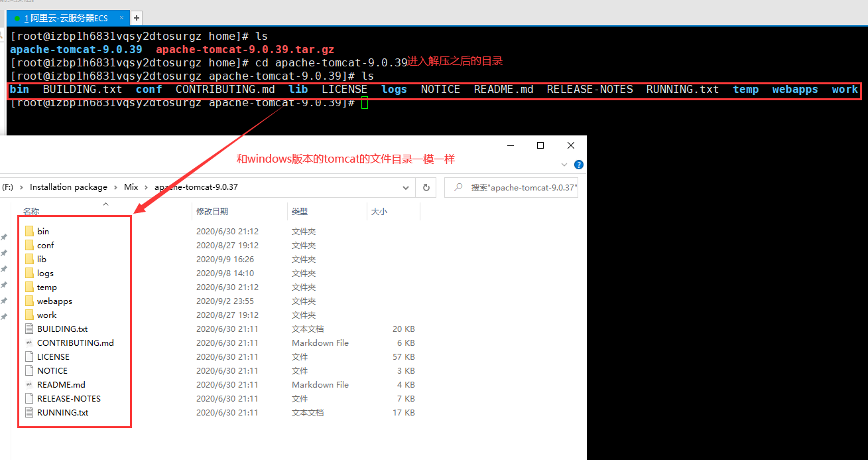Click the date 2020/9/9 16:26 in the lib row
This screenshot has width=868, height=460.
click(225, 259)
